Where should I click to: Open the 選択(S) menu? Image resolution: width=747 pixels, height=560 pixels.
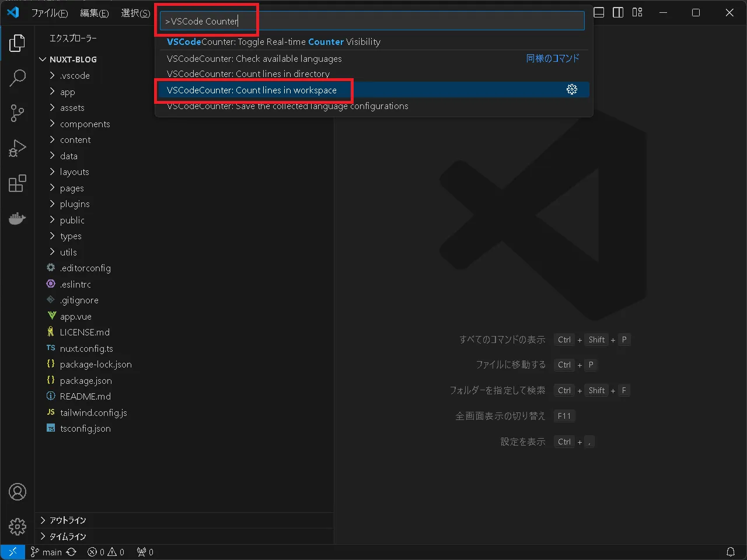click(x=135, y=13)
